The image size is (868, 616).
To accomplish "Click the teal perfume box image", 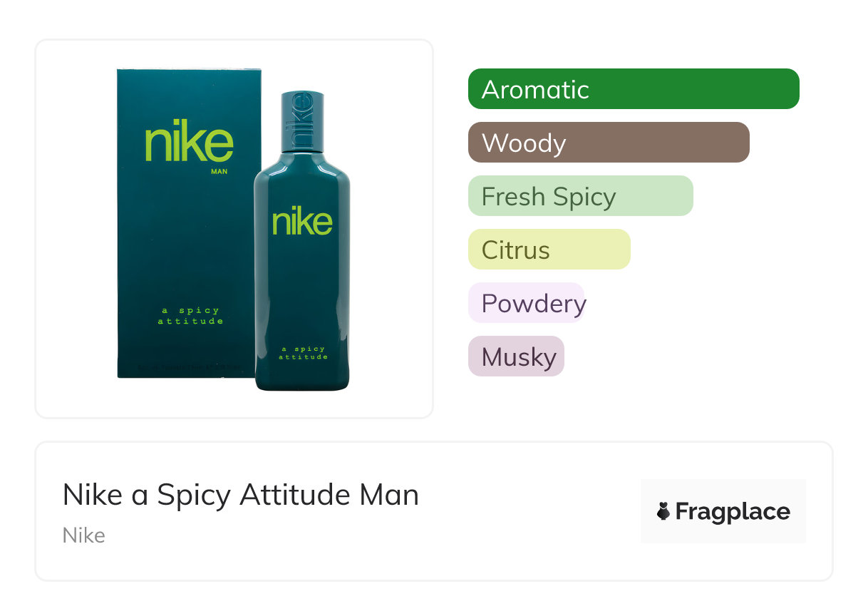I will [x=185, y=242].
